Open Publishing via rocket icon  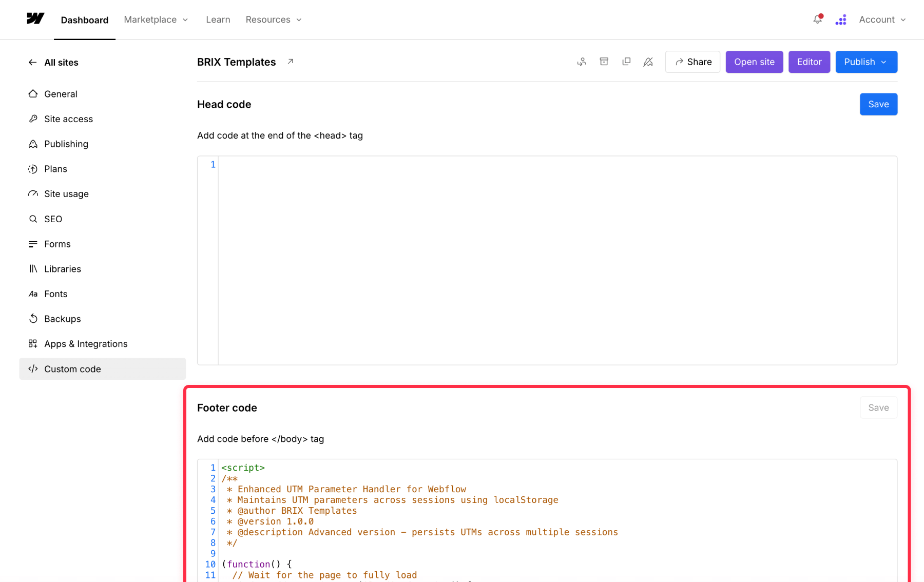point(33,144)
